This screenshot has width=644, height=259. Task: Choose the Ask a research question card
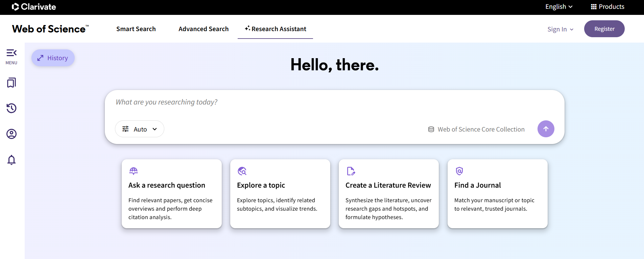172,193
